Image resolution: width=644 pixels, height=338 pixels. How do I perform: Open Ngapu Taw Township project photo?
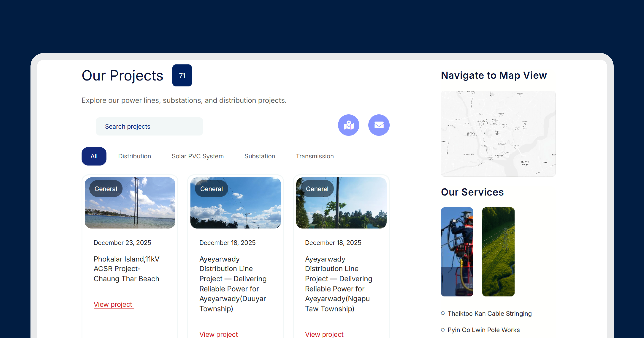pos(341,203)
